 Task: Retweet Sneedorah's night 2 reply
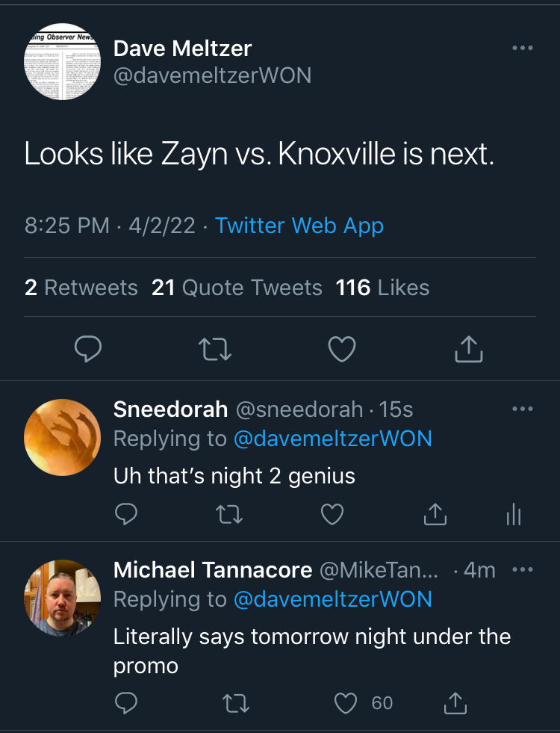click(x=228, y=514)
